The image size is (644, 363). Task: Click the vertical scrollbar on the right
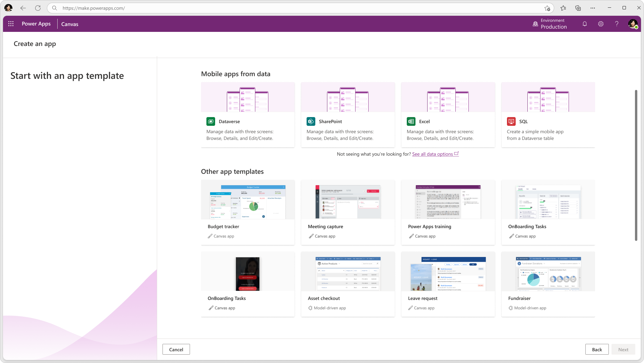[636, 165]
